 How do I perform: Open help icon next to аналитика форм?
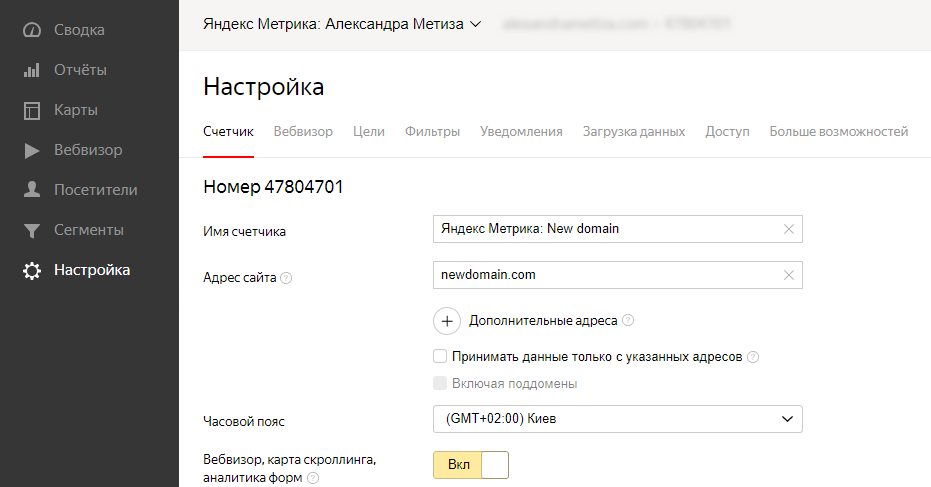[313, 478]
